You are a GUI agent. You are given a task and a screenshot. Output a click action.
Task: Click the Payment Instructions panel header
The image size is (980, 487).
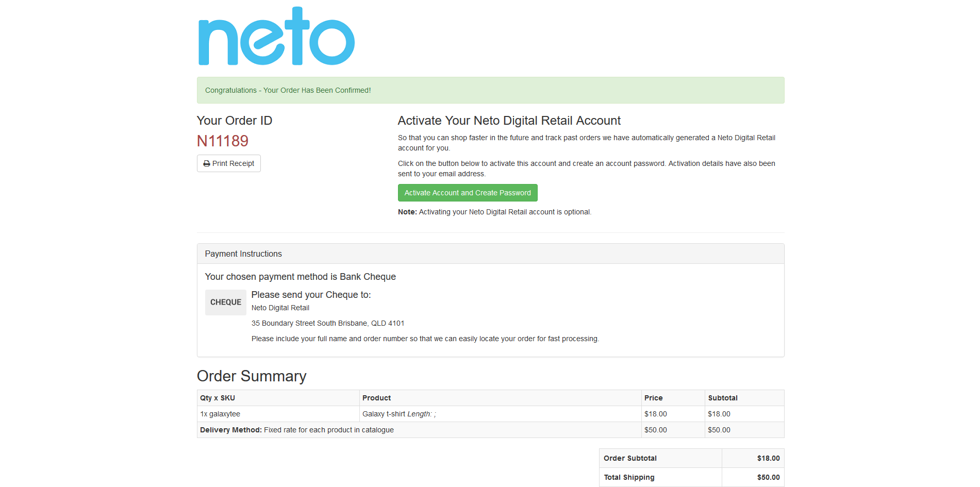point(491,254)
